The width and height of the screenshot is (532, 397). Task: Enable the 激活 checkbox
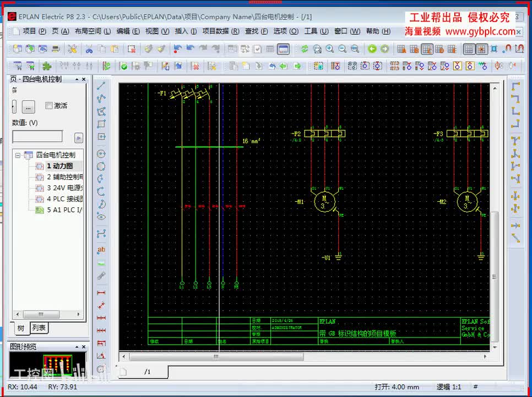tap(49, 106)
